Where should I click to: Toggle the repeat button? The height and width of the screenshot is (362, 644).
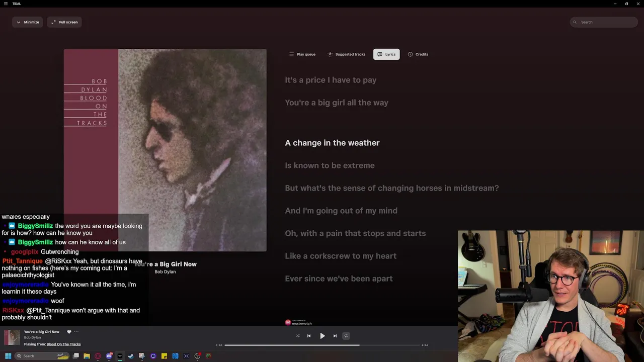click(346, 336)
